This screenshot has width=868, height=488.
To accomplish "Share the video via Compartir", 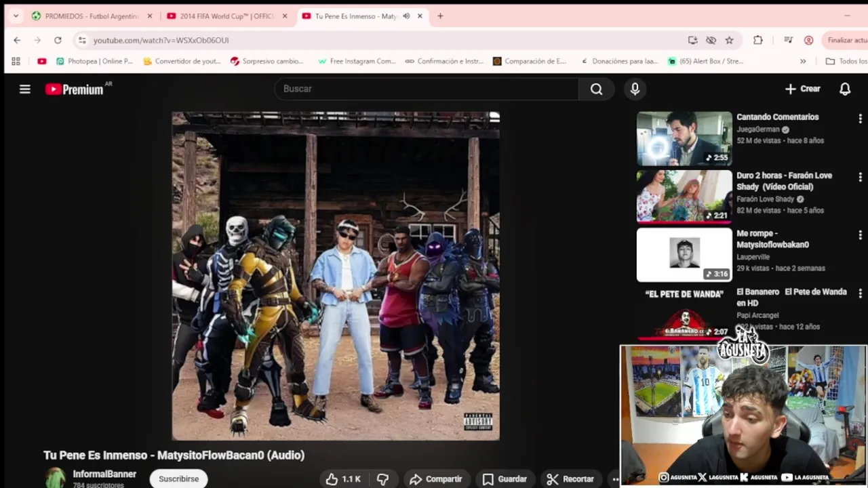I will (436, 479).
